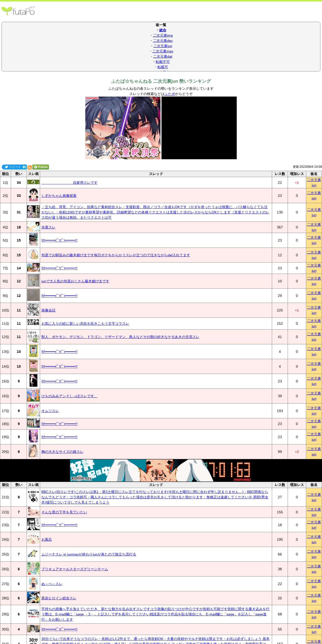Click the thumbnail in the 13位 row

33,351
